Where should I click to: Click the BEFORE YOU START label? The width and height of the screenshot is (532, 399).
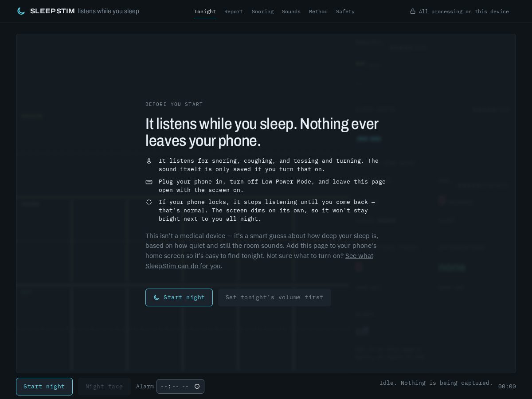(174, 104)
